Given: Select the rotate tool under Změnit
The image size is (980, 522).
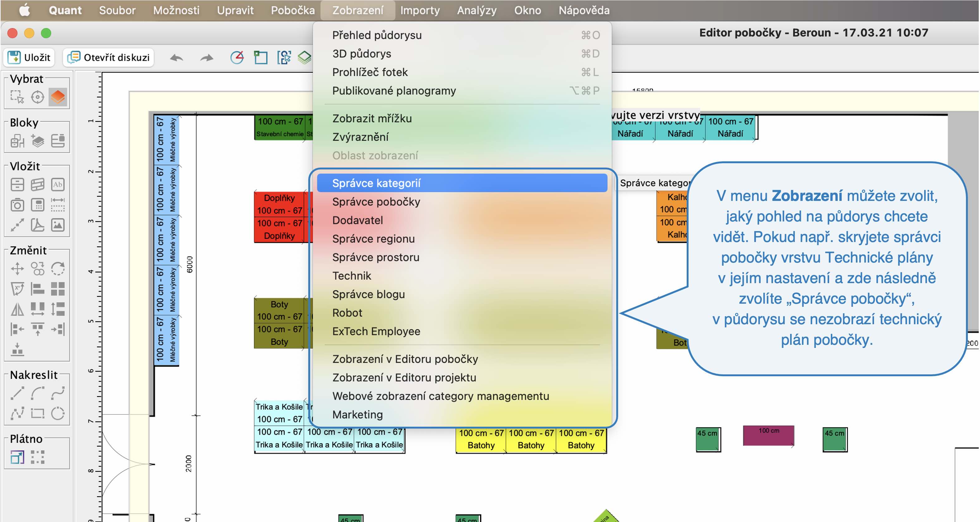Looking at the screenshot, I should 58,269.
